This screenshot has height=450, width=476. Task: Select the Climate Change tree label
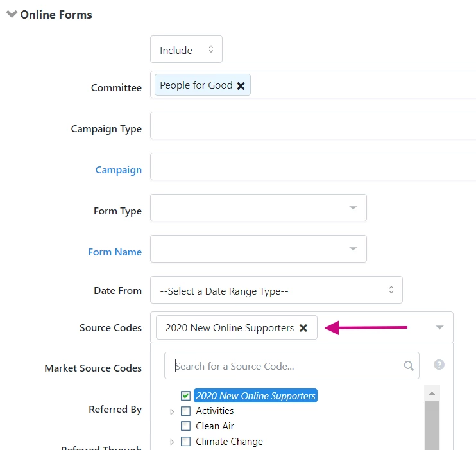pos(229,441)
